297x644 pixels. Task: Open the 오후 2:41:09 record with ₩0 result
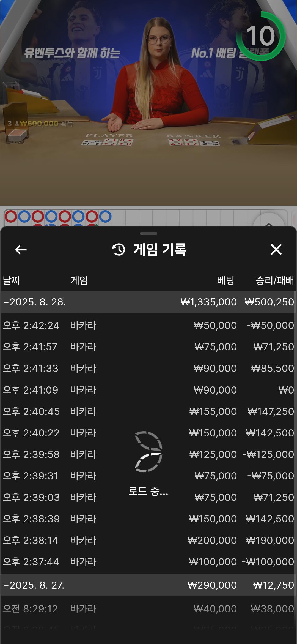click(x=148, y=390)
